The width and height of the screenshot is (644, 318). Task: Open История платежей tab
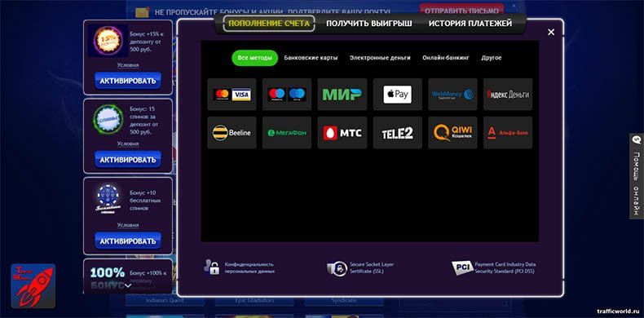click(470, 24)
